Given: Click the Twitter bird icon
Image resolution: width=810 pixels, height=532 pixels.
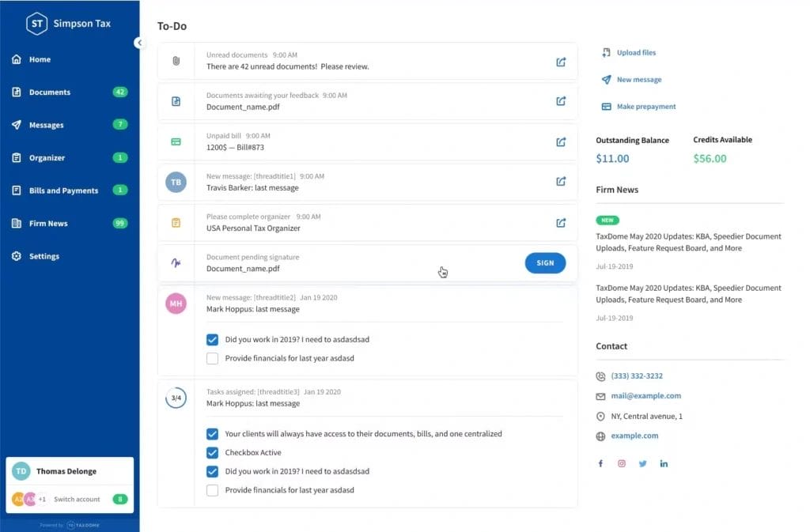Looking at the screenshot, I should click(642, 464).
